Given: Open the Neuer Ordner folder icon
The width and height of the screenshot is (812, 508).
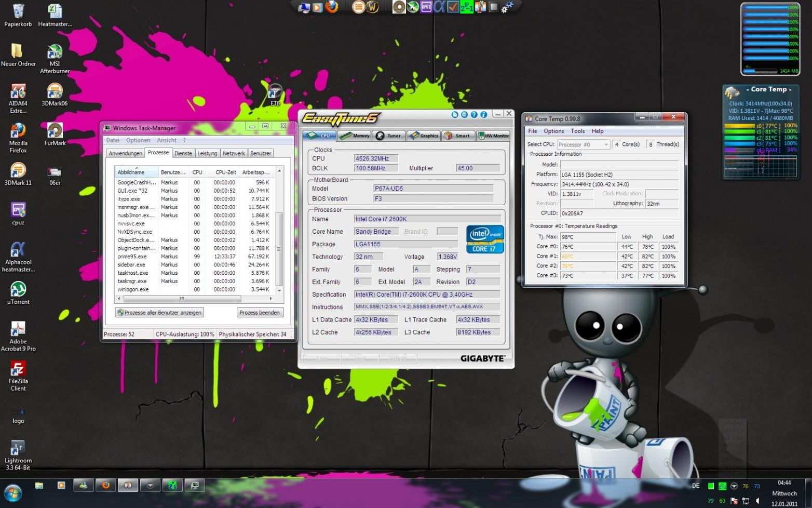Looking at the screenshot, I should point(18,55).
